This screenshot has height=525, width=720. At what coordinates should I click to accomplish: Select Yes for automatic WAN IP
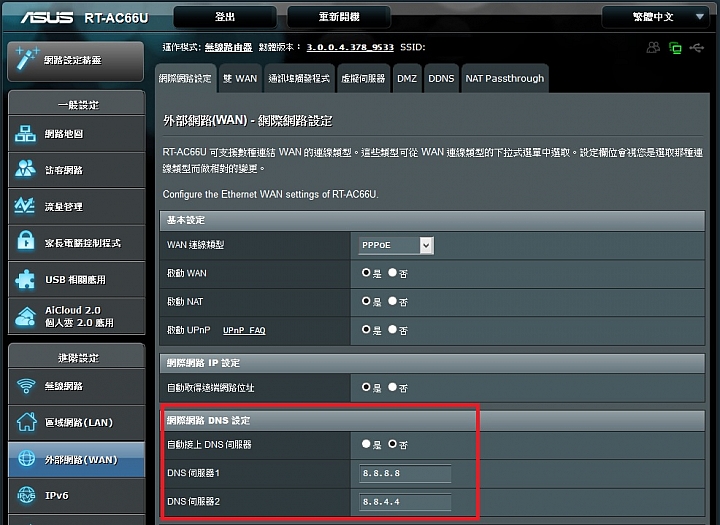pyautogui.click(x=366, y=387)
